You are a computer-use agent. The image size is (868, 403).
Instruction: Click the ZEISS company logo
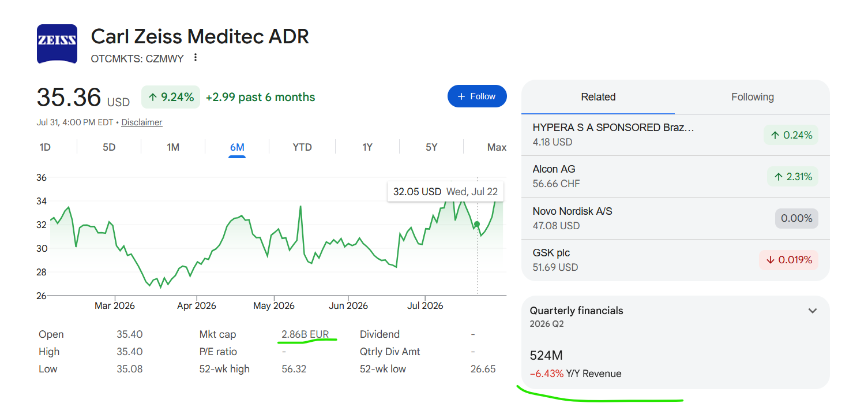[57, 44]
